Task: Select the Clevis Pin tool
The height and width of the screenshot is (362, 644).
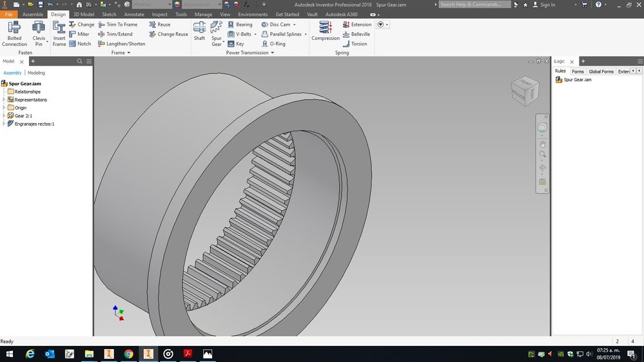Action: tap(39, 33)
